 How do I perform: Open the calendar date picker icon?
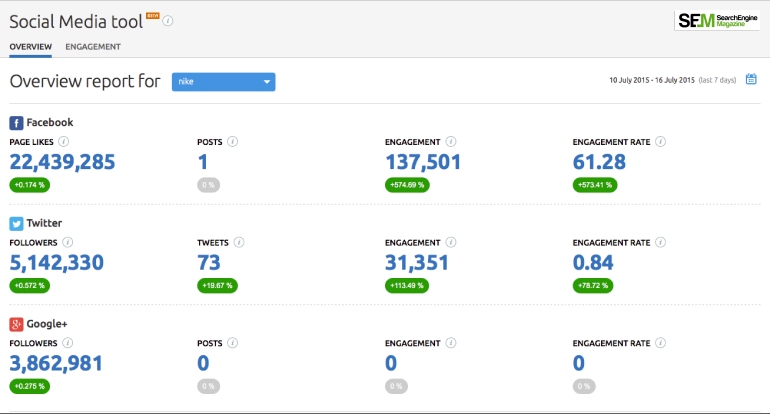751,79
